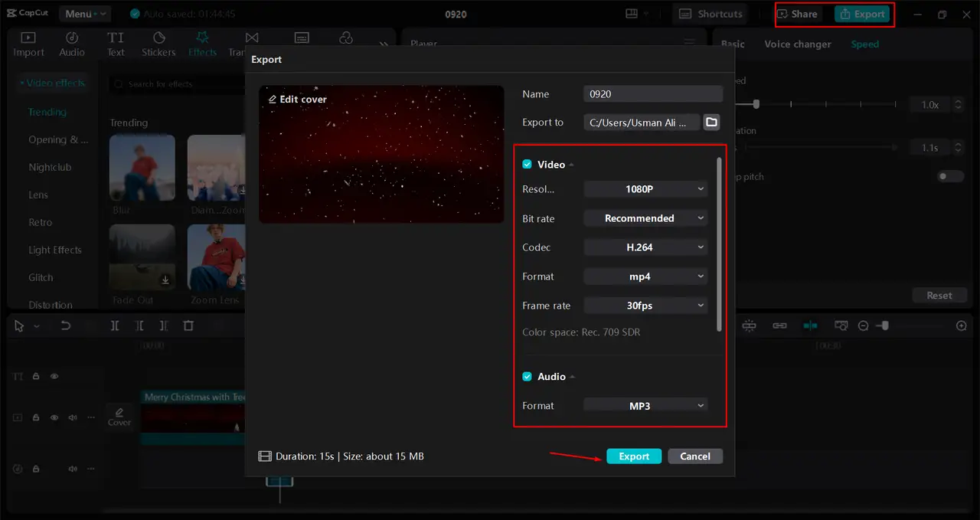Screen dimensions: 980x520
Task: Select the Trending effects category
Action: pyautogui.click(x=47, y=112)
